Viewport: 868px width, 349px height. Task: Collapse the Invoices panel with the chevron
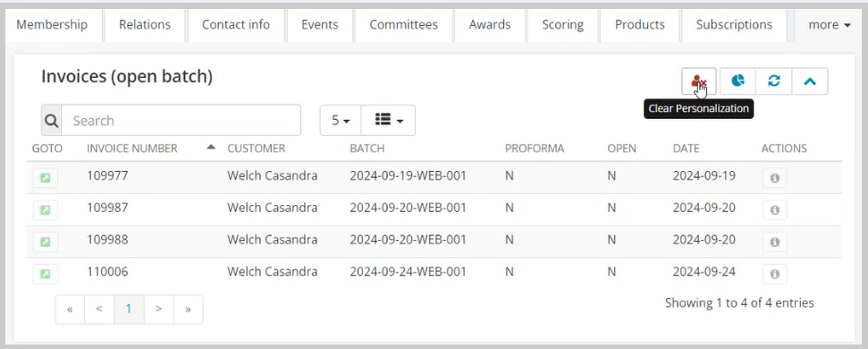(x=810, y=81)
